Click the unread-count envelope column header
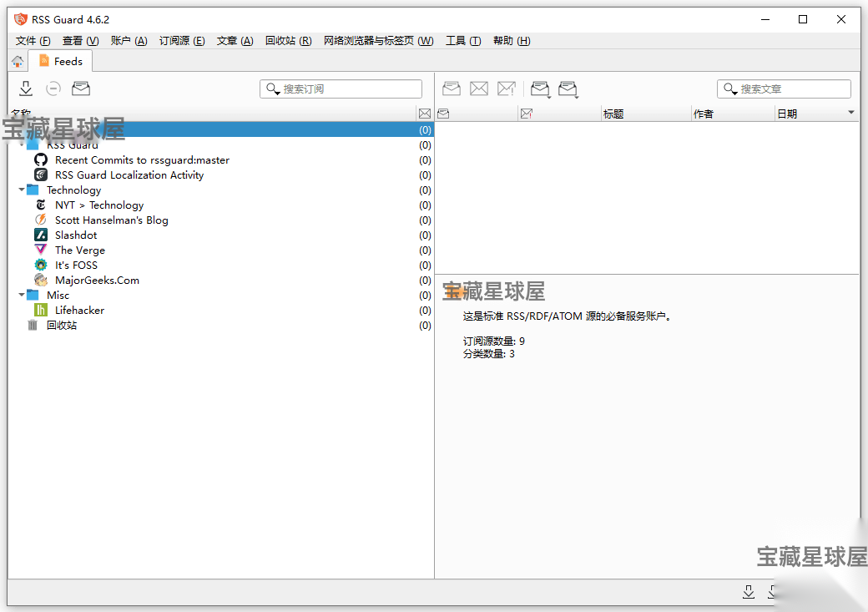The image size is (868, 612). [x=425, y=114]
